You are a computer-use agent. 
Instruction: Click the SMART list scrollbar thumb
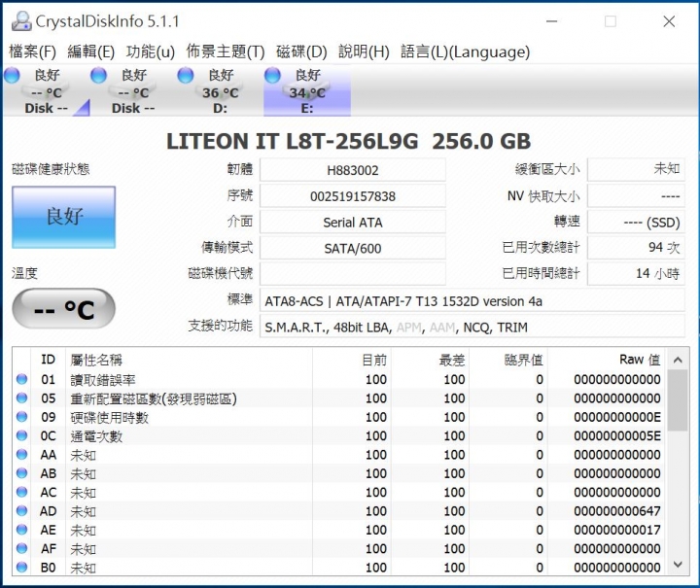[x=678, y=400]
